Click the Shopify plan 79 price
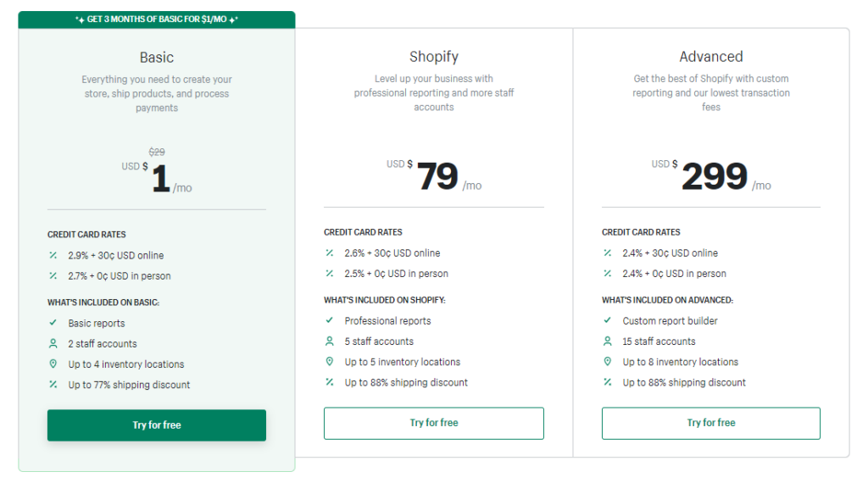The height and width of the screenshot is (483, 868). (437, 176)
